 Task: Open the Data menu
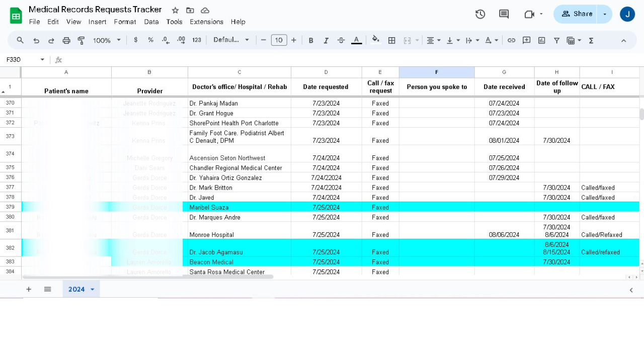coord(151,22)
